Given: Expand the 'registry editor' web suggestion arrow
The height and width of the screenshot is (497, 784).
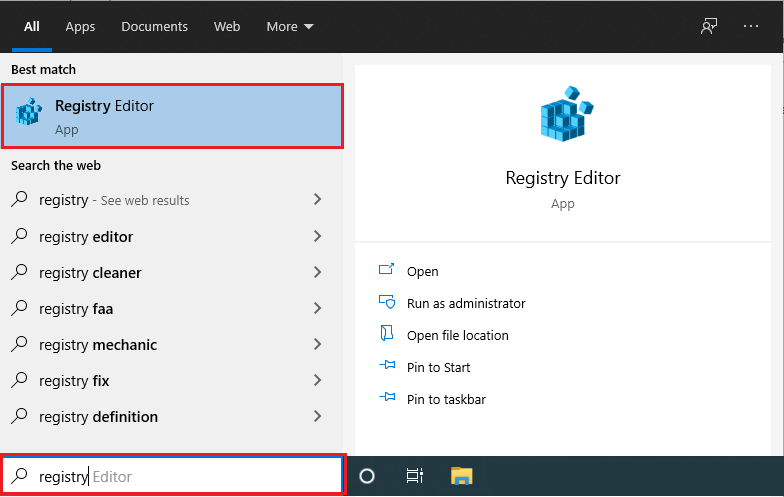Looking at the screenshot, I should (x=317, y=237).
